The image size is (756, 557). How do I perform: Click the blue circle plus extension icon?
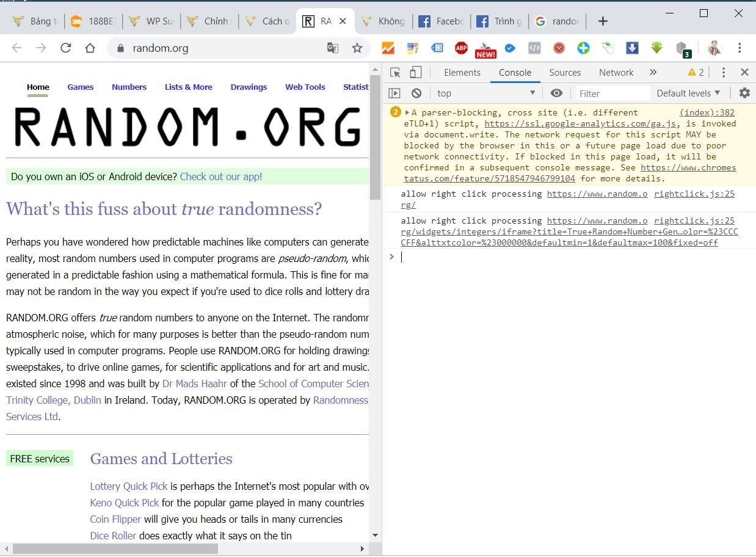tap(583, 48)
